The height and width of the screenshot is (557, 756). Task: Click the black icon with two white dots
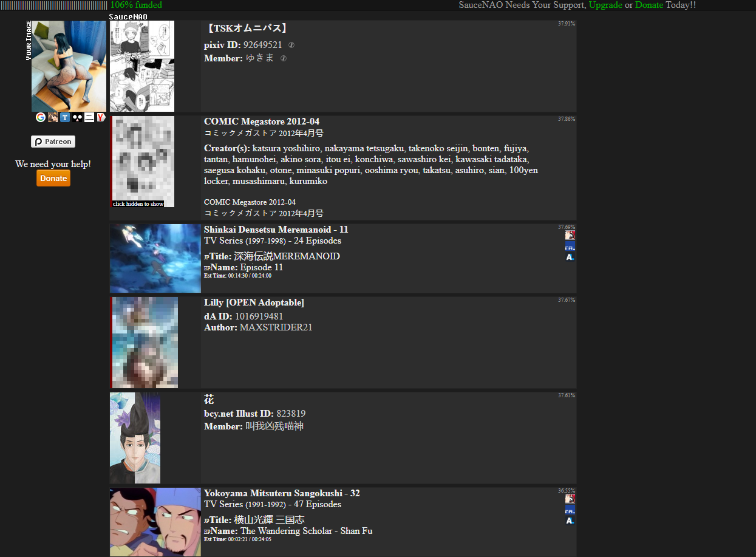(77, 117)
